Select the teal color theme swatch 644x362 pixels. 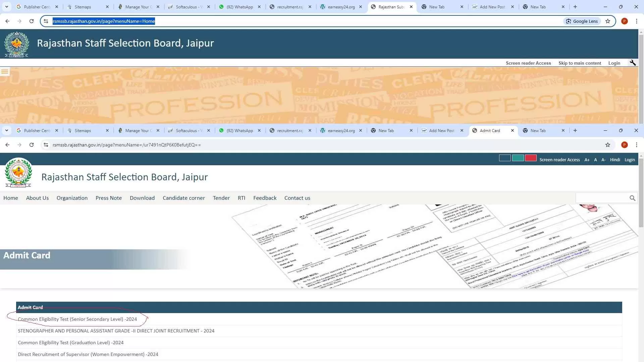pyautogui.click(x=518, y=158)
